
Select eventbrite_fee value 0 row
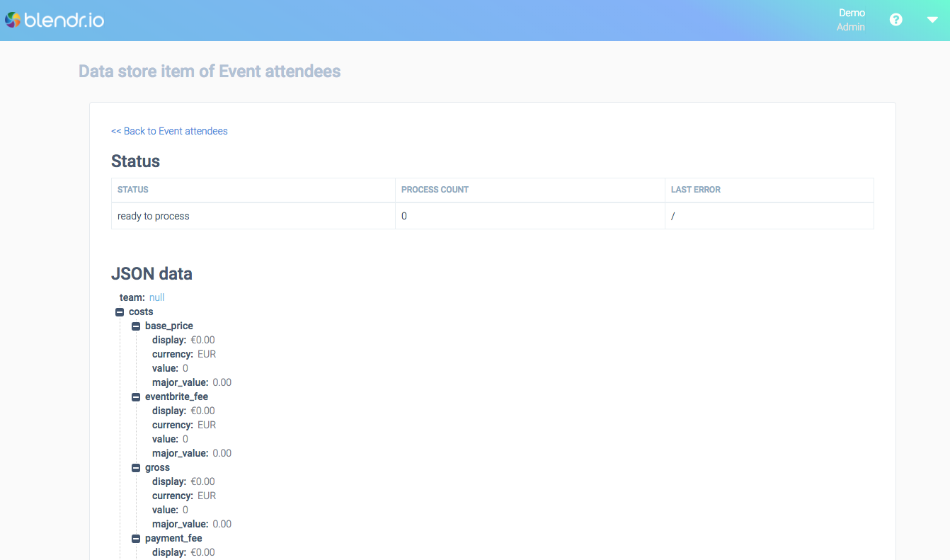click(x=170, y=439)
